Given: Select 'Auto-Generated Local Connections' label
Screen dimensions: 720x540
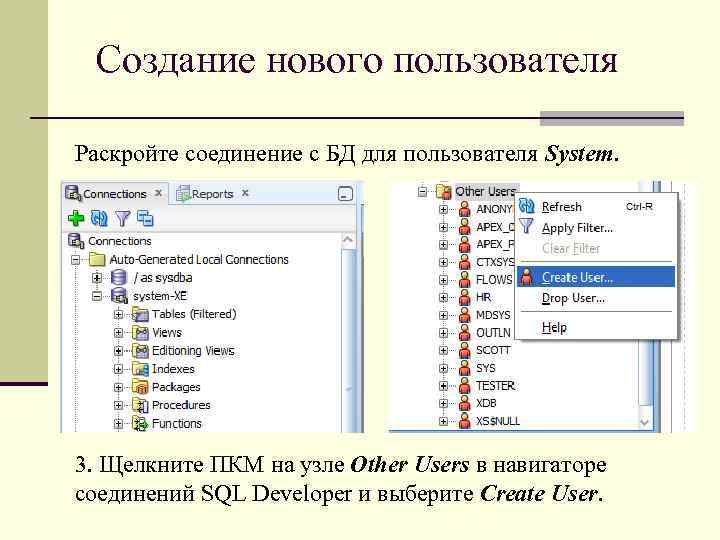Looking at the screenshot, I should pos(199,259).
